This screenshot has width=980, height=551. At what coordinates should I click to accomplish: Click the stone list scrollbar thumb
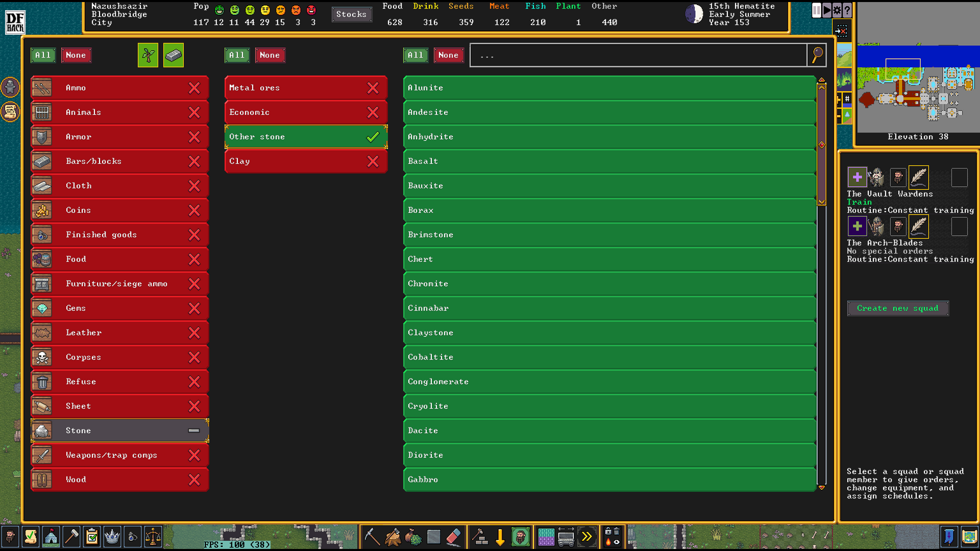(x=822, y=145)
